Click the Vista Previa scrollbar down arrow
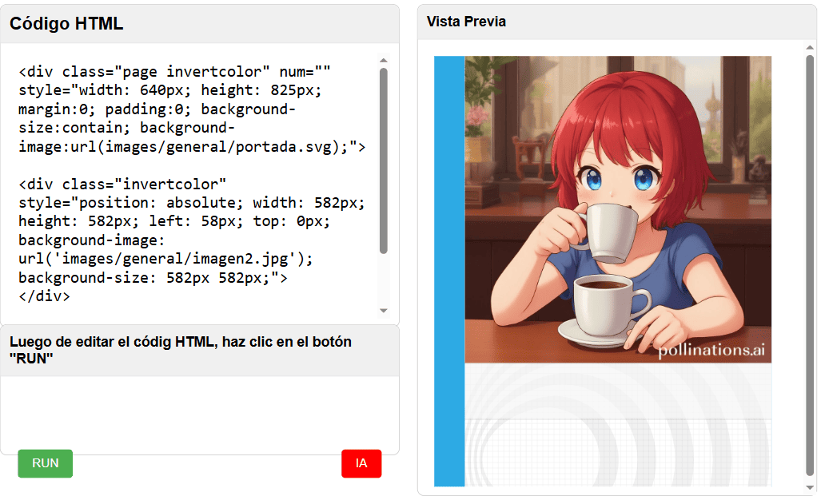Screen dimensions: 821x504 [x=810, y=487]
